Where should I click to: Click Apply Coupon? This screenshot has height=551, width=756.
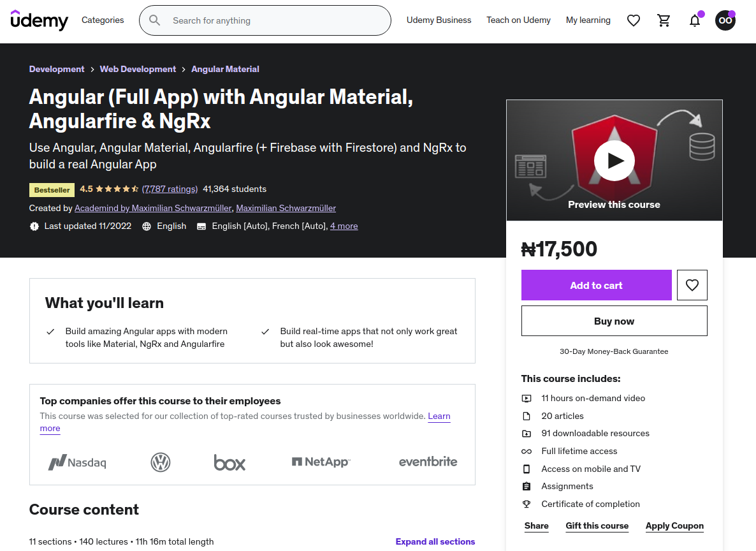click(674, 526)
